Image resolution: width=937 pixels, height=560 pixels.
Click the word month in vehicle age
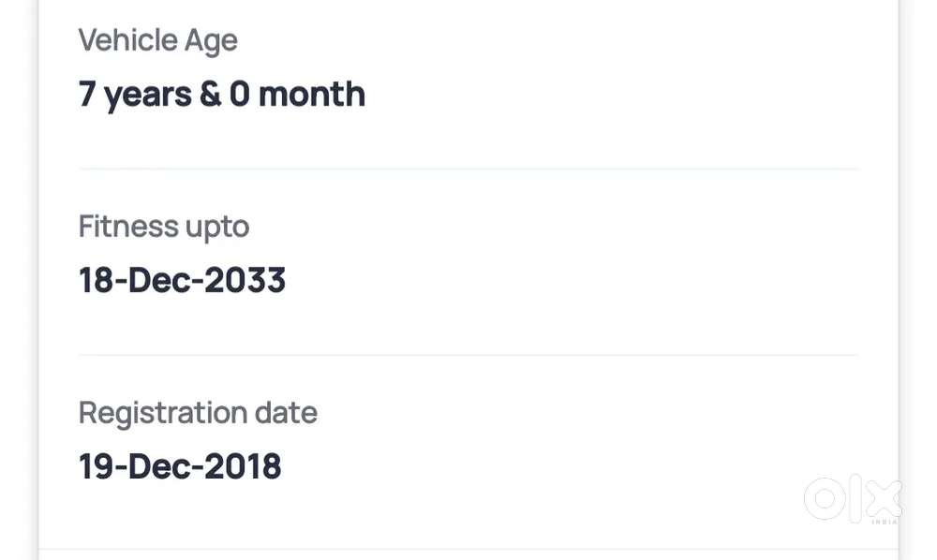click(x=311, y=95)
